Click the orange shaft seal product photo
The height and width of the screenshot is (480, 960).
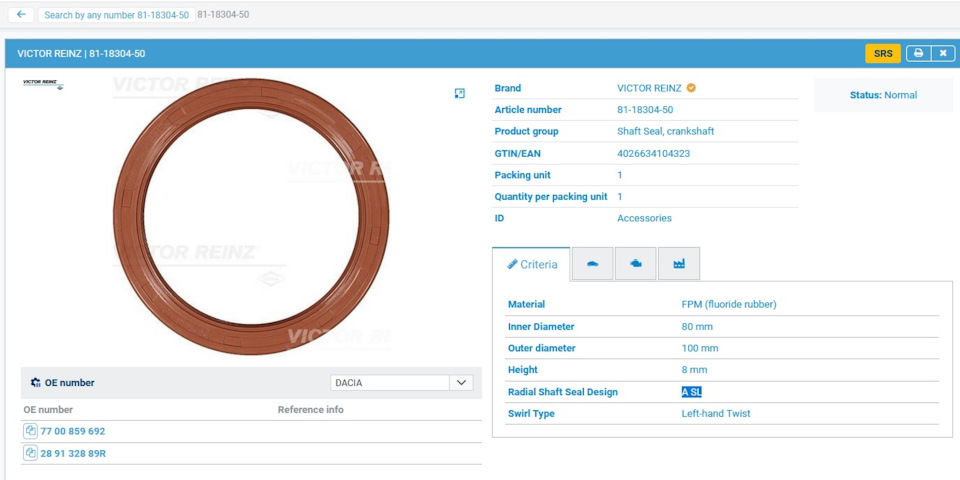[x=251, y=216]
